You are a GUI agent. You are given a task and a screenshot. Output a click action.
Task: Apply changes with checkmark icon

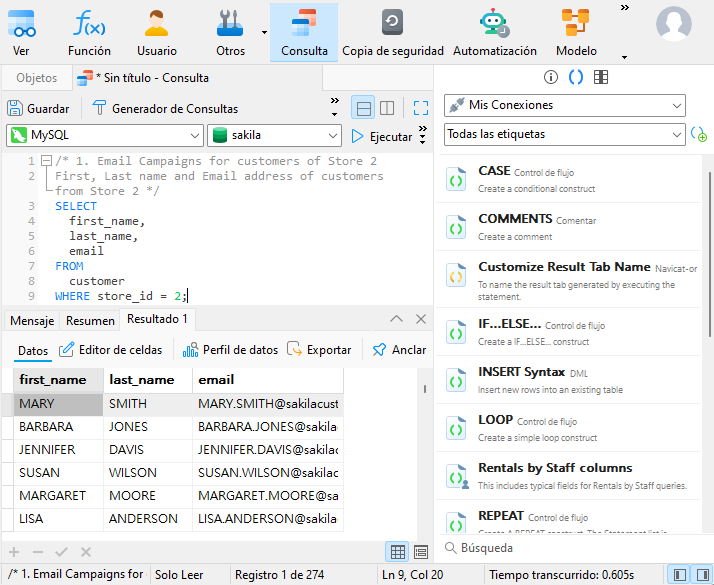click(x=61, y=552)
